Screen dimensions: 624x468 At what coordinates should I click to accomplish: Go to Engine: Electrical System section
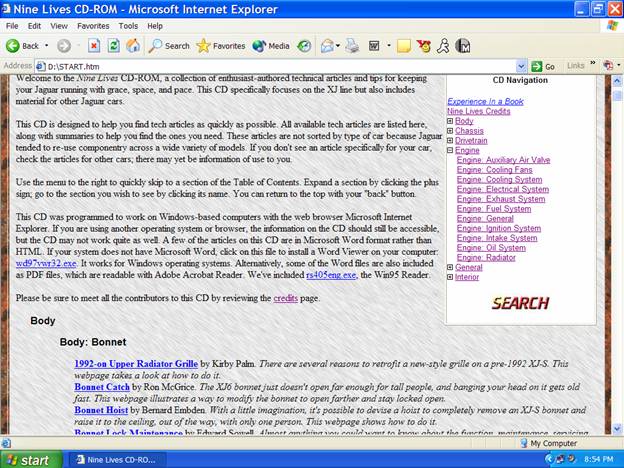point(503,189)
